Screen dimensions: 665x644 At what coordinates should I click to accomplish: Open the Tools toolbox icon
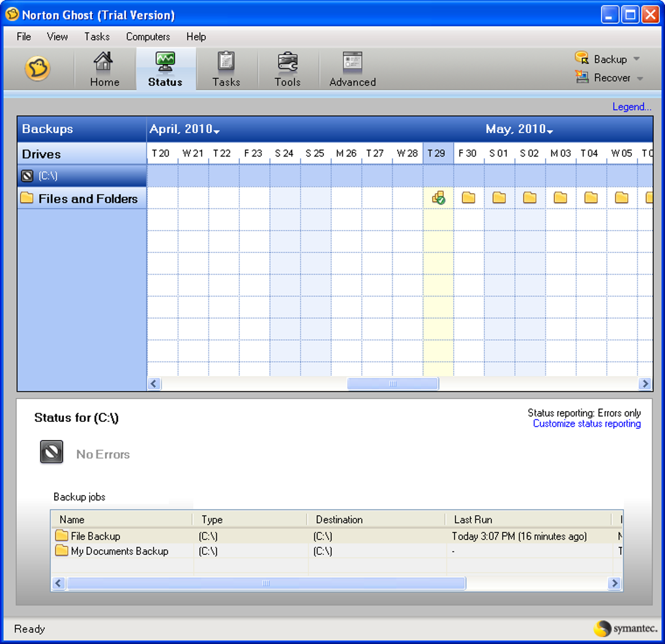pos(288,62)
